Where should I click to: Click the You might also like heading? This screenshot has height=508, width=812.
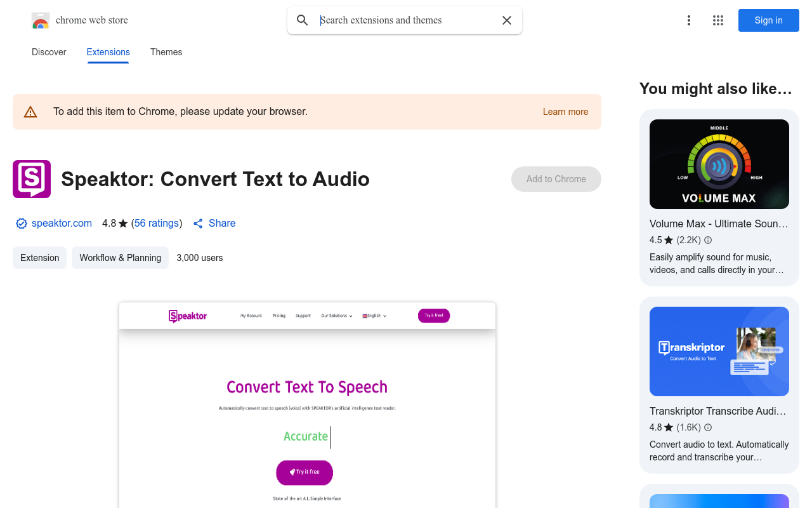(716, 89)
